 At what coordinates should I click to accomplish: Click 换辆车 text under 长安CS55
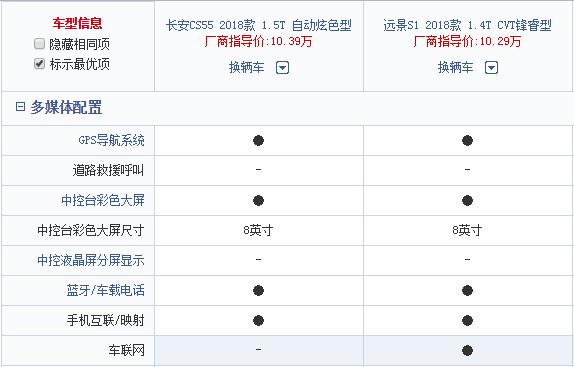[x=246, y=67]
